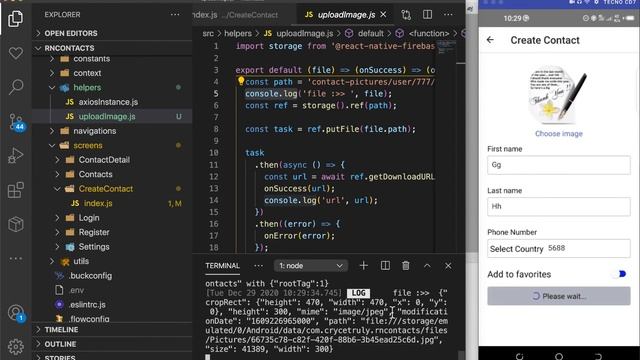640x360 pixels.
Task: Open the Run and Debug view
Action: (16, 156)
